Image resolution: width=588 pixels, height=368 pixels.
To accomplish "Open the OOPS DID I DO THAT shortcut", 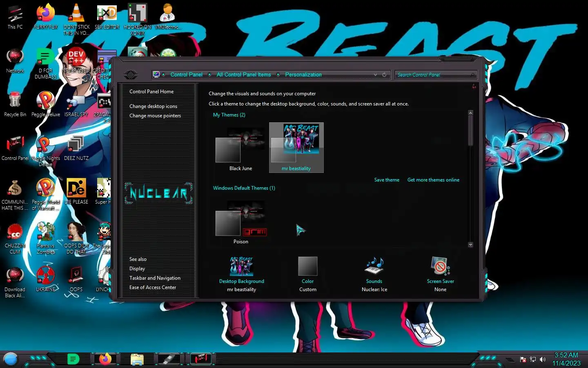I will coord(76,239).
